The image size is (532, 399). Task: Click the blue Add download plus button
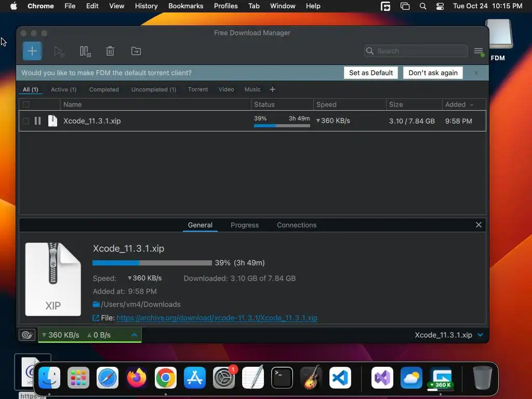tap(32, 51)
